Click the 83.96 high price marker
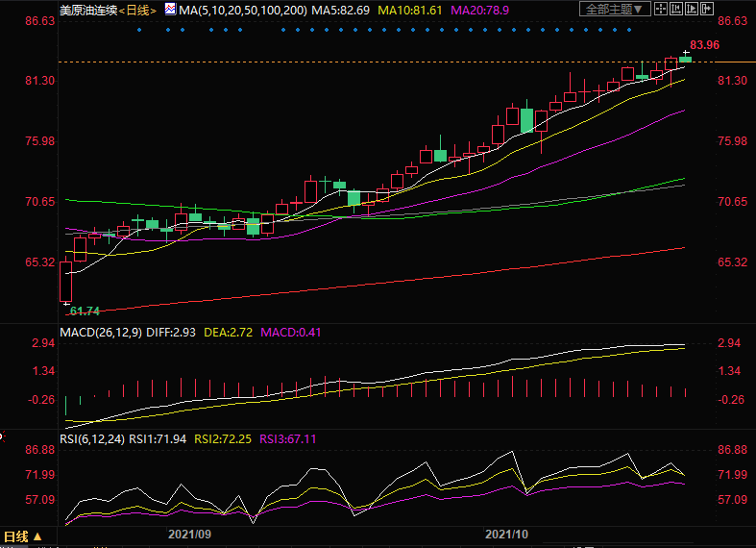 coord(704,45)
